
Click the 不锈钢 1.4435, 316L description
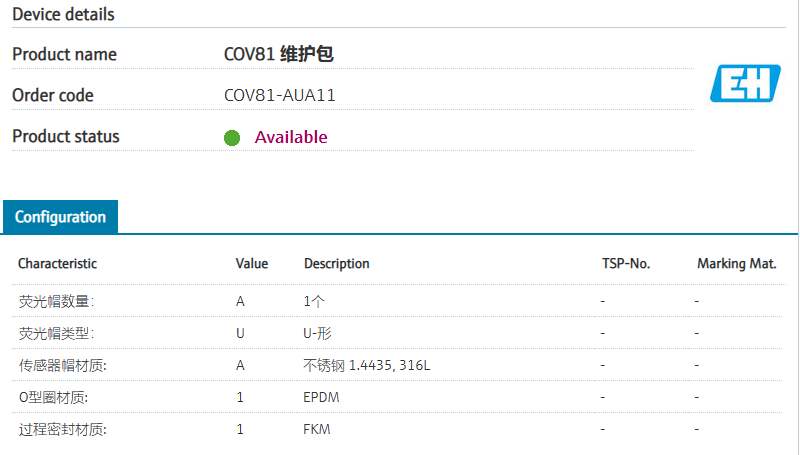[x=367, y=365]
